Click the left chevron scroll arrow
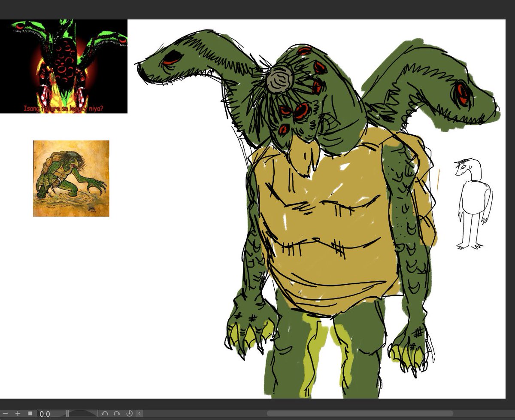Image resolution: width=515 pixels, height=420 pixels. coord(139,414)
